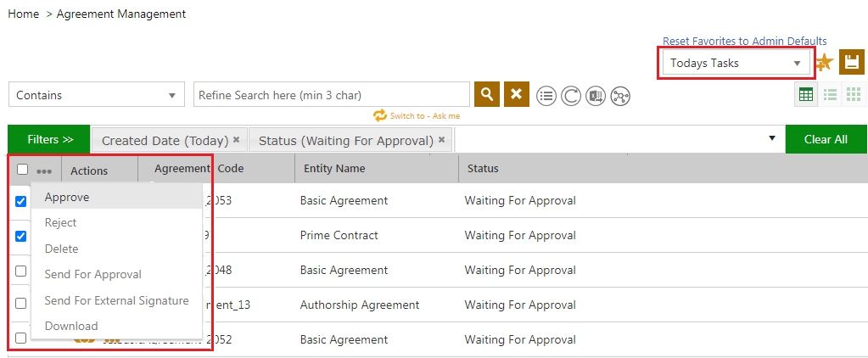Toggle the select-all checkbox in header

22,170
